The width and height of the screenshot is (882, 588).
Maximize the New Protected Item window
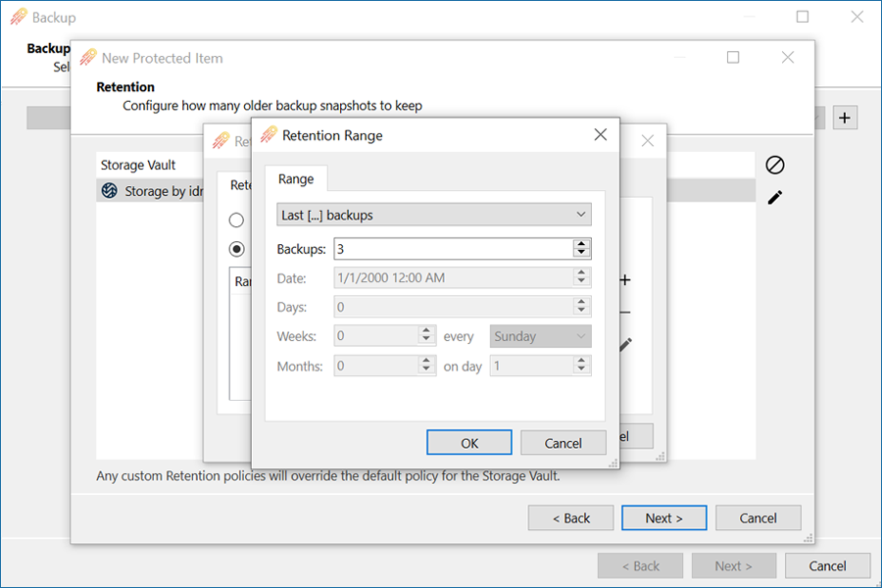click(733, 58)
